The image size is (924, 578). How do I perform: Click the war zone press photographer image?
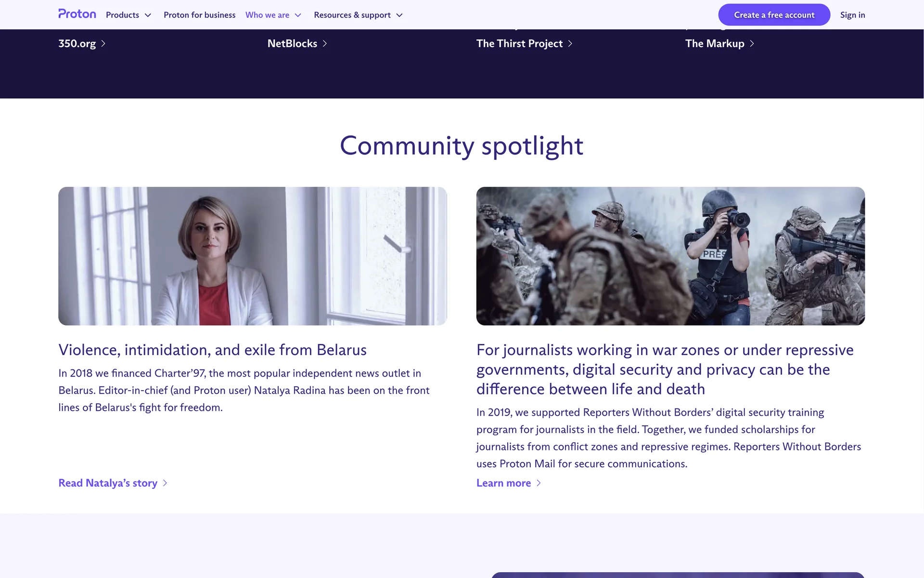(670, 256)
